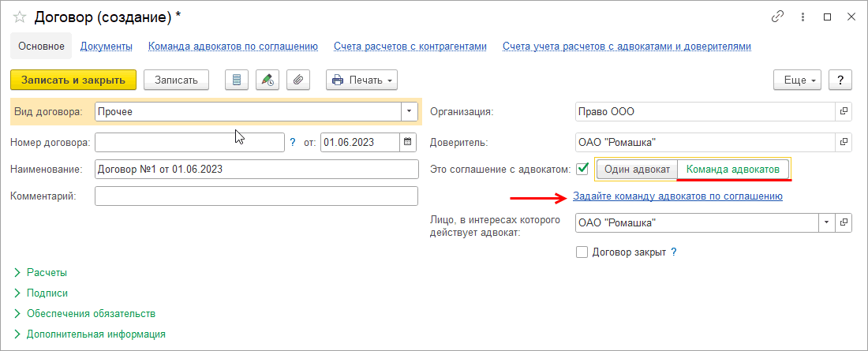Enable the 'Договор закрыт' checkbox
The height and width of the screenshot is (351, 868).
[x=583, y=252]
